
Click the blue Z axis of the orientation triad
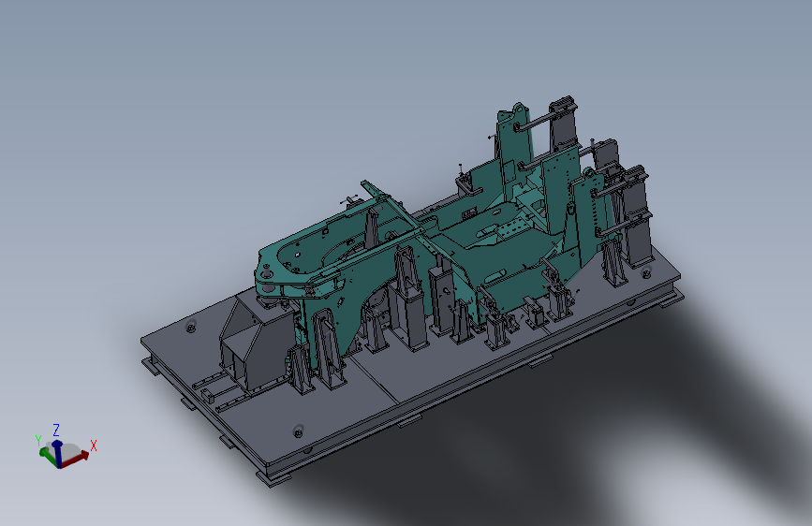(x=57, y=454)
